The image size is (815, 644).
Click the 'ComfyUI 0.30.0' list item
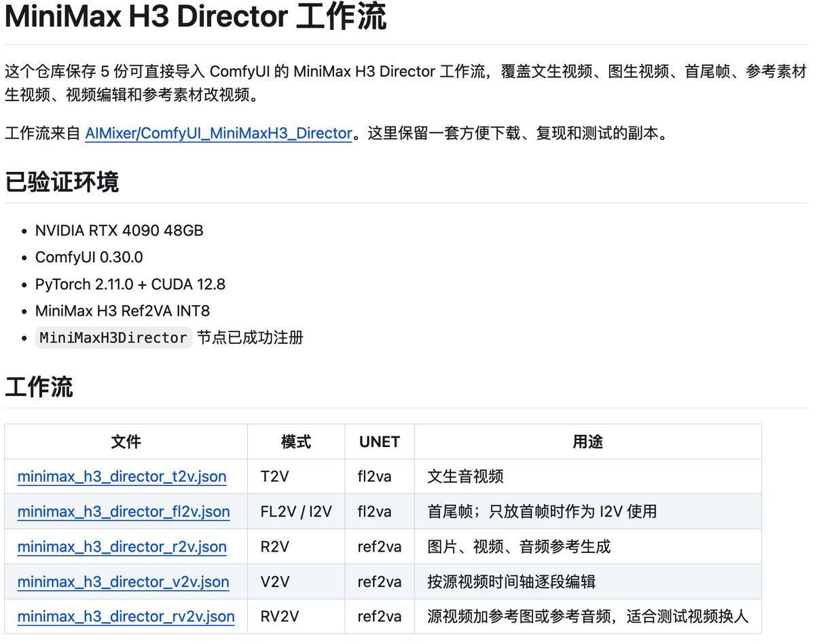(89, 257)
